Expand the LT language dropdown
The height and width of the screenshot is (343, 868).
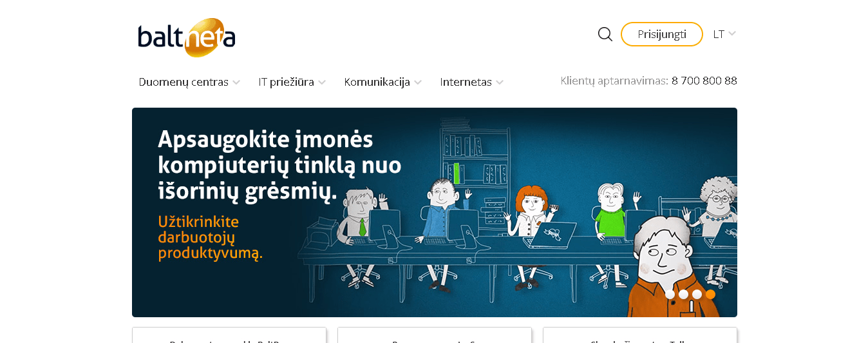[x=724, y=34]
